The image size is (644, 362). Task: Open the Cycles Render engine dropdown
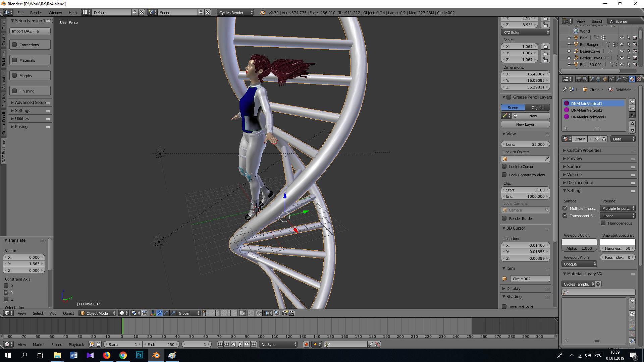tap(235, 12)
